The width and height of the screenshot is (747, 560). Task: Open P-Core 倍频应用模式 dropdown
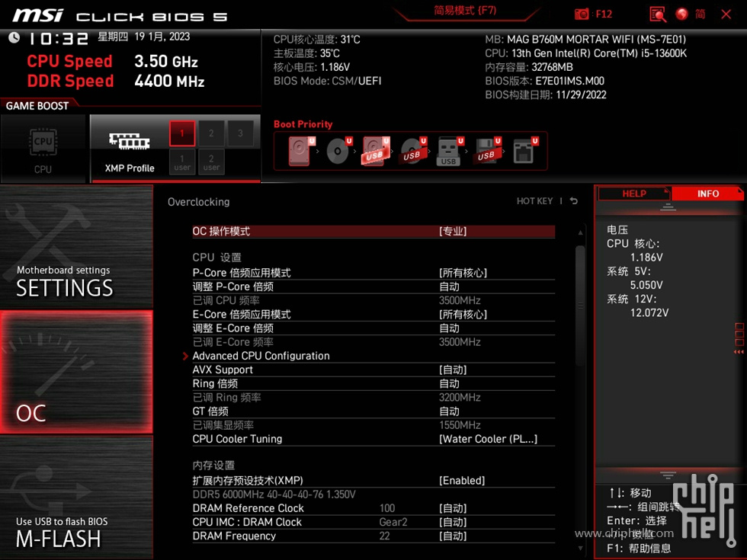(x=373, y=273)
